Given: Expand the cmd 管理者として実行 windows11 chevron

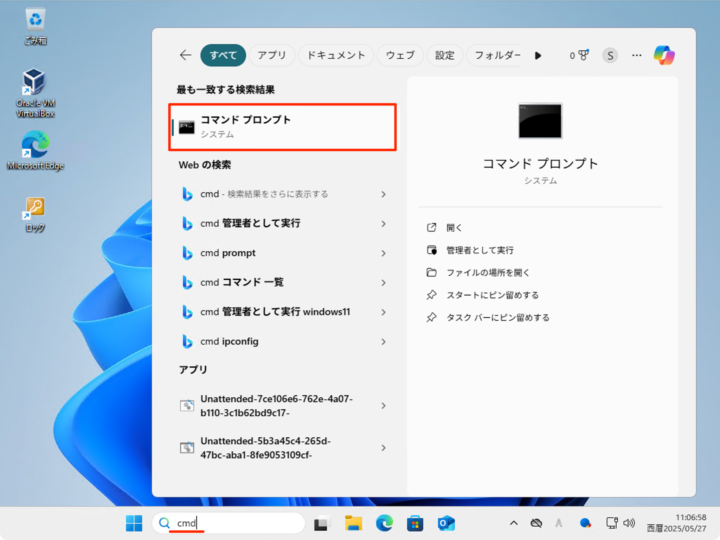Looking at the screenshot, I should point(383,312).
